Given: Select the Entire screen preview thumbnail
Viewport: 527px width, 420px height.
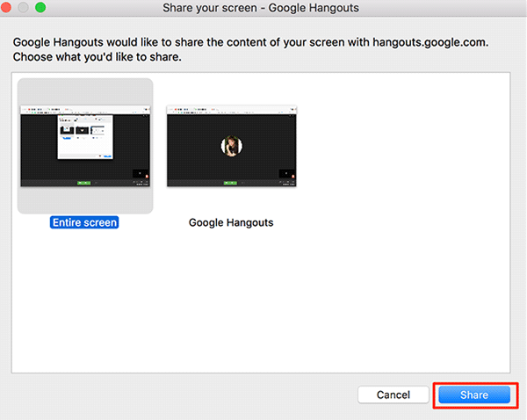Looking at the screenshot, I should [x=84, y=146].
